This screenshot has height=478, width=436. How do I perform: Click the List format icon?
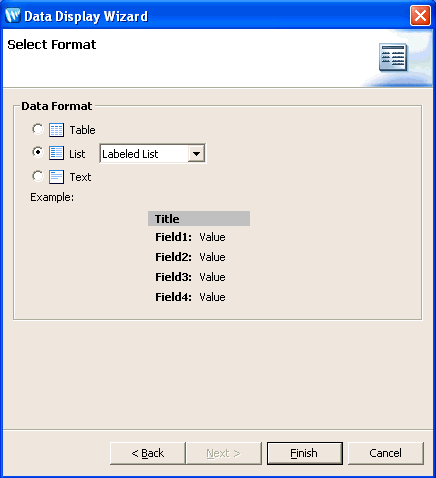(x=56, y=153)
